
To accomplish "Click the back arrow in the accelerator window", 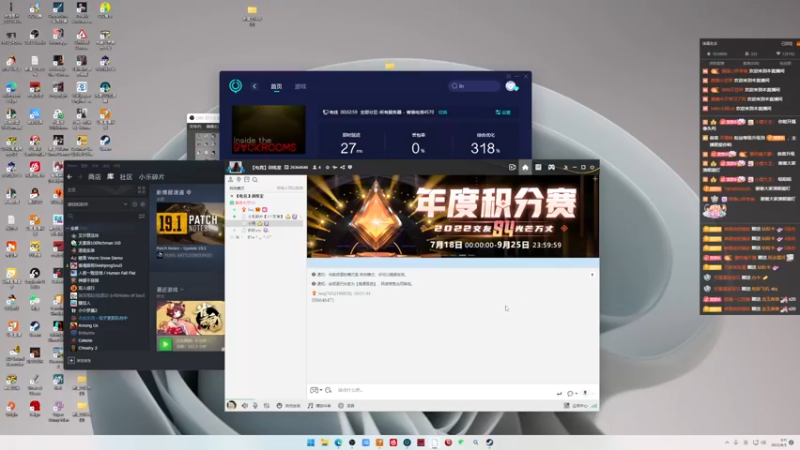I will pyautogui.click(x=254, y=86).
